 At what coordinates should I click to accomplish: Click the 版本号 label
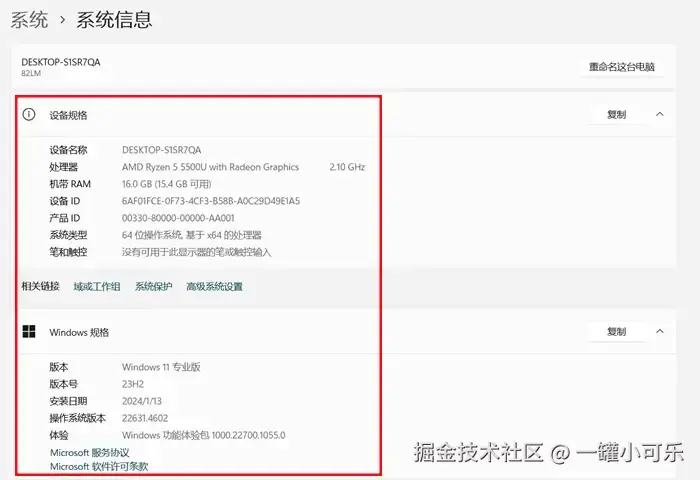(63, 384)
